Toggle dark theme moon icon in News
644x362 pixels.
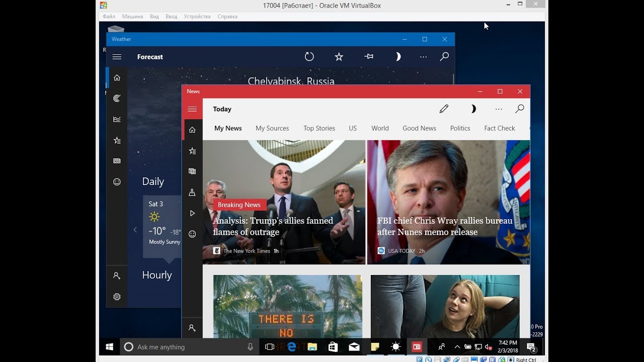(x=473, y=109)
